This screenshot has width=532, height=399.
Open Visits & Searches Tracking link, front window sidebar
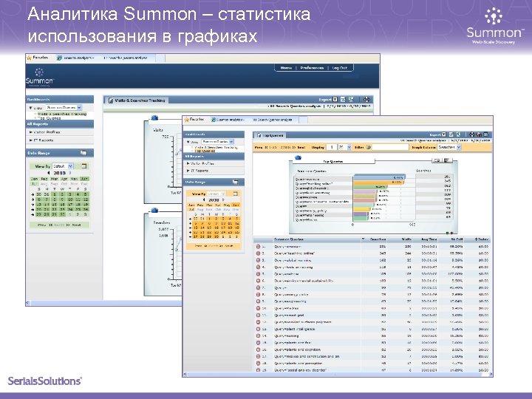pyautogui.click(x=216, y=148)
